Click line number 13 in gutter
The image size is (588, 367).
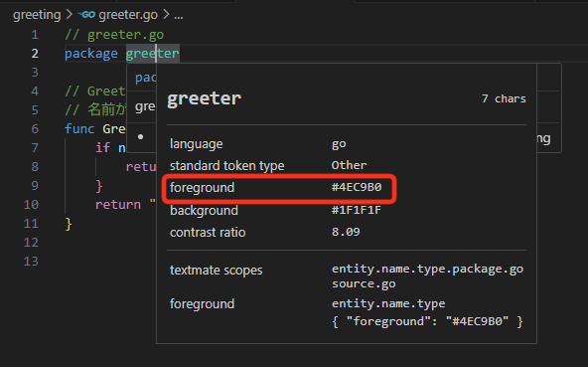pos(31,261)
